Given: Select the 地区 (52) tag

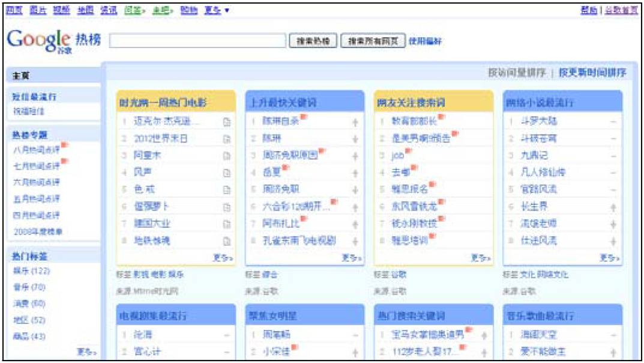Looking at the screenshot, I should (x=29, y=320).
